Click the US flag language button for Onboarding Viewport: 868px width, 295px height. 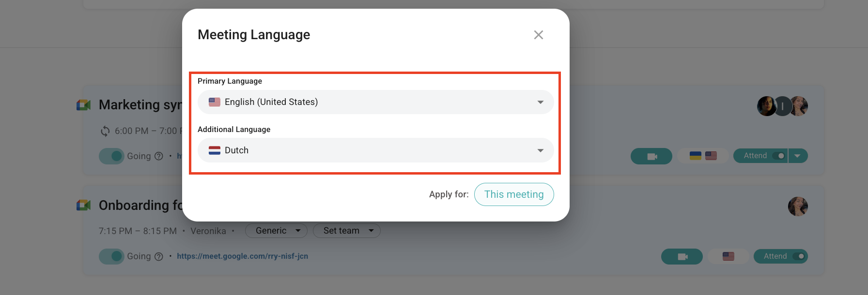tap(728, 256)
